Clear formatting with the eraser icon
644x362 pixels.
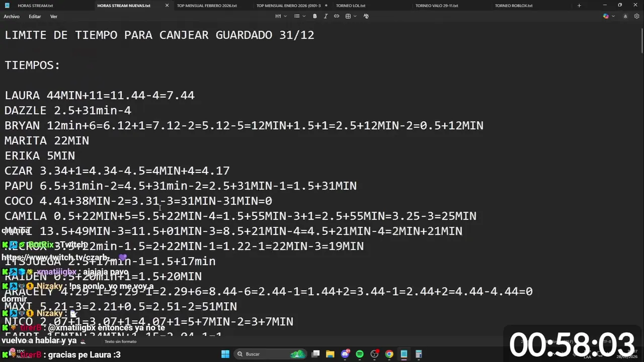coord(366,16)
